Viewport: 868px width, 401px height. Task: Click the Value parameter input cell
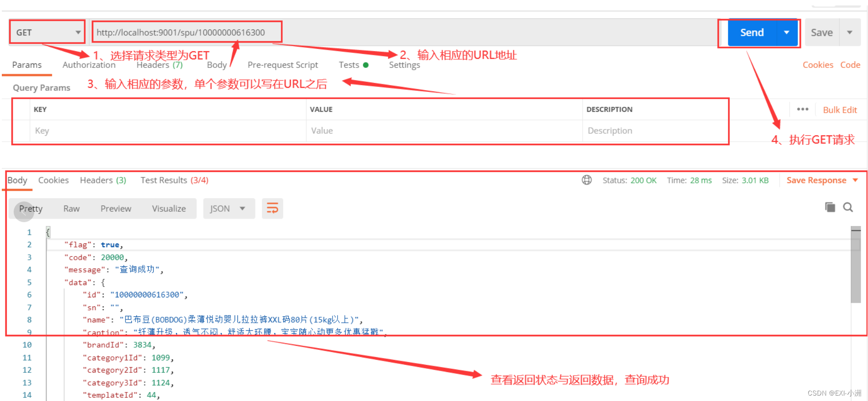coord(444,131)
